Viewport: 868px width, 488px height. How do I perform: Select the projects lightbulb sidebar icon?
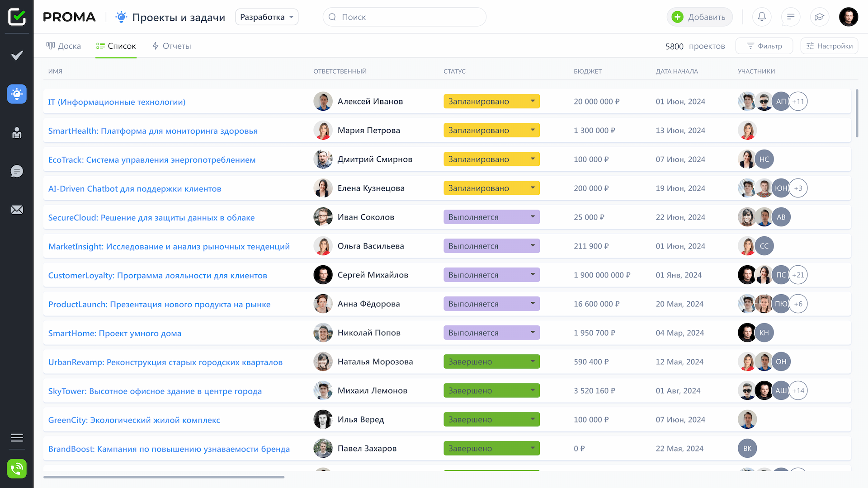coord(17,94)
